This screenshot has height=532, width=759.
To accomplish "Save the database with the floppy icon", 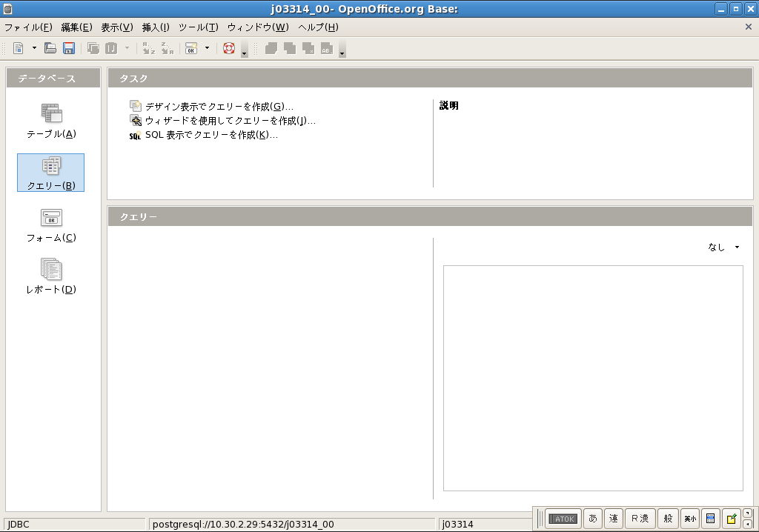I will coord(69,48).
